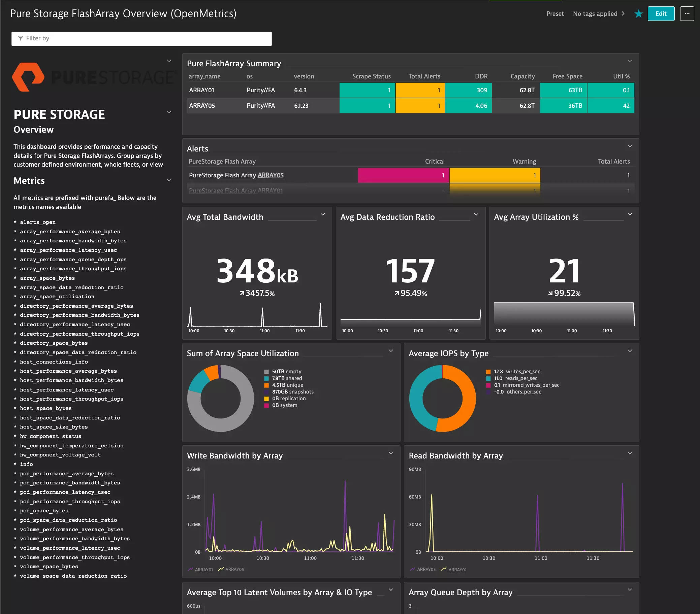Click the Filter by input field
The image size is (700, 614).
(x=137, y=38)
